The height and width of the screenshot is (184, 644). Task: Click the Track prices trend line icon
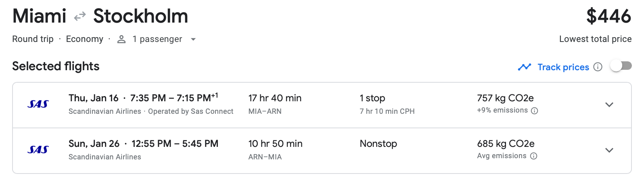[525, 67]
